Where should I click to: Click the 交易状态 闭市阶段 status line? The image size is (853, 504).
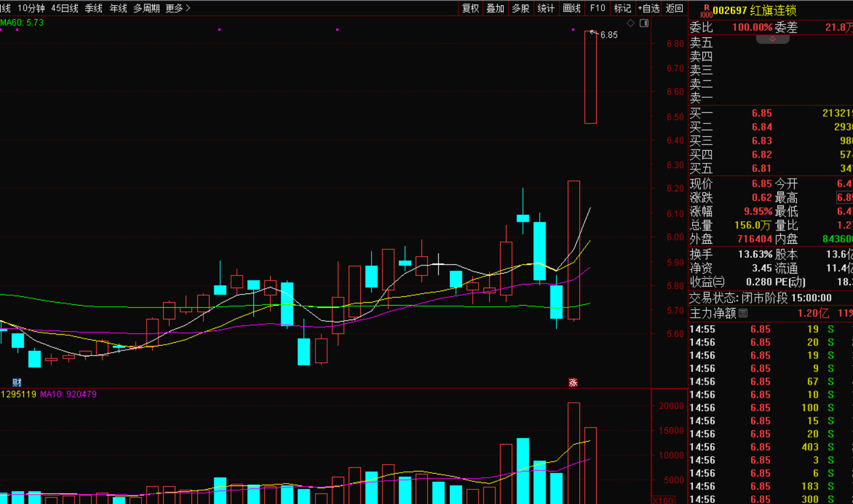[760, 298]
